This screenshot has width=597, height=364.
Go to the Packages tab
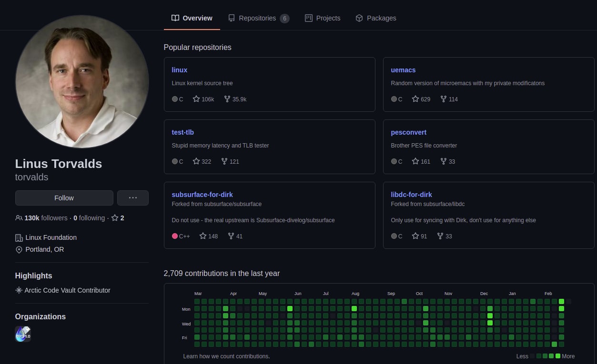click(x=375, y=18)
